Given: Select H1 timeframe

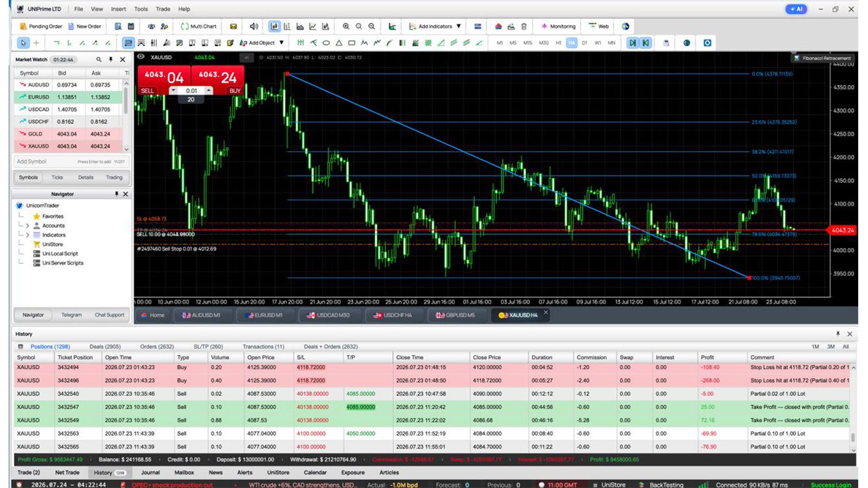Looking at the screenshot, I should (x=558, y=43).
